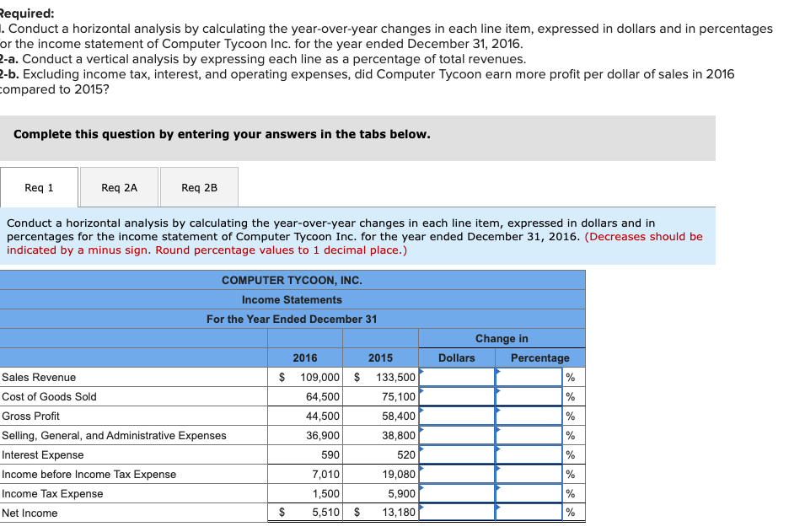Select the Percentage field for Cost of Goods Sold
Image resolution: width=789 pixels, height=532 pixels.
tap(529, 396)
